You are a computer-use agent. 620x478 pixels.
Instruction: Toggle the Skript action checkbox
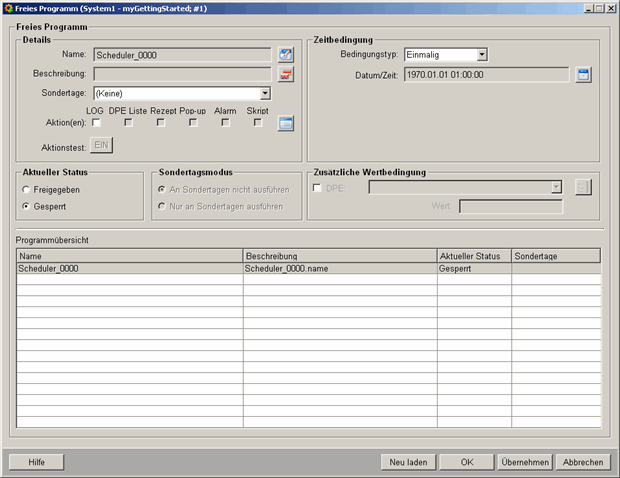tap(258, 123)
